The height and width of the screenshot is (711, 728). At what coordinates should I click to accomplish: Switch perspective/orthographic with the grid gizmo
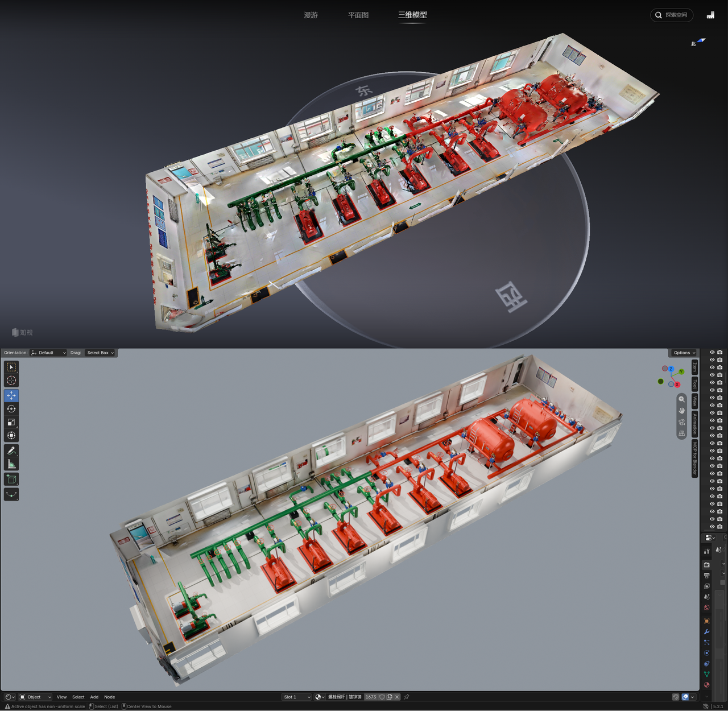click(x=681, y=433)
